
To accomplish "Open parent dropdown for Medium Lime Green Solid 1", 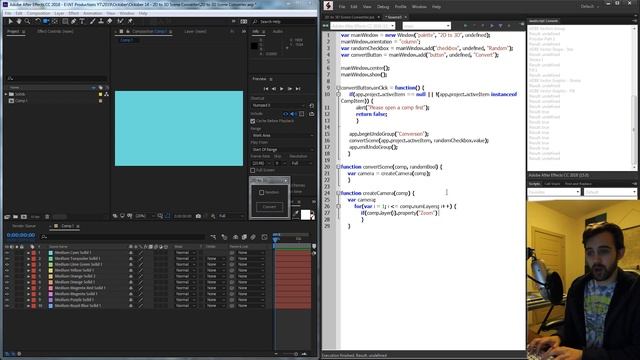I will click(251, 264).
